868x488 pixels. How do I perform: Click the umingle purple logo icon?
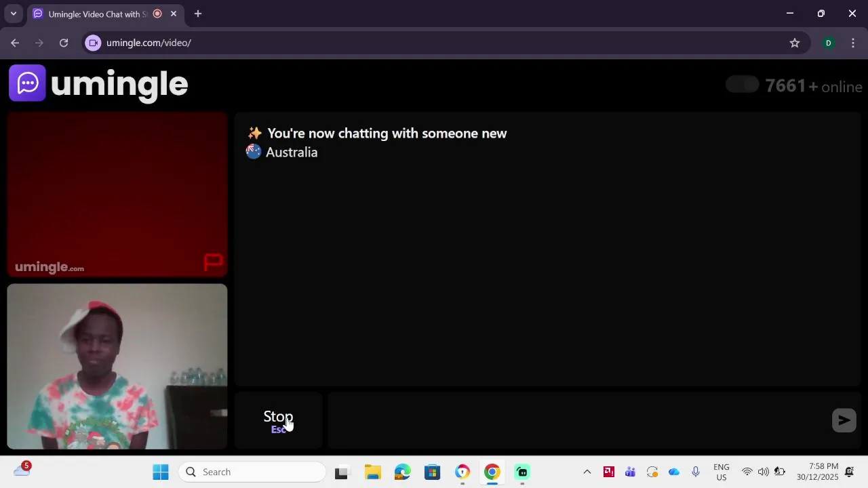[x=27, y=83]
